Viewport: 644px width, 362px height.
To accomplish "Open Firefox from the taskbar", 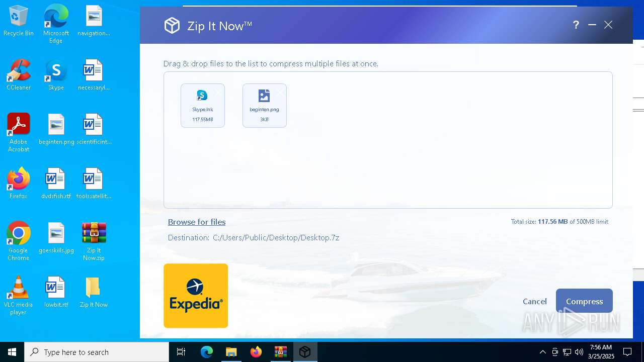I will (256, 352).
